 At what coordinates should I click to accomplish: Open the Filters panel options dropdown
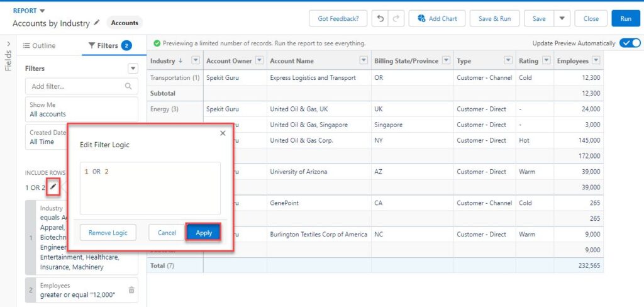pos(133,68)
